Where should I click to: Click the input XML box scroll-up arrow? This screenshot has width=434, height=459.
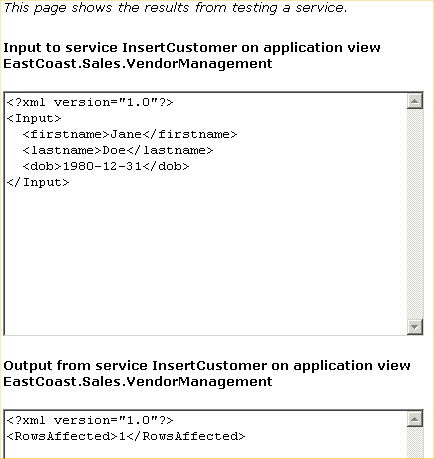click(415, 101)
